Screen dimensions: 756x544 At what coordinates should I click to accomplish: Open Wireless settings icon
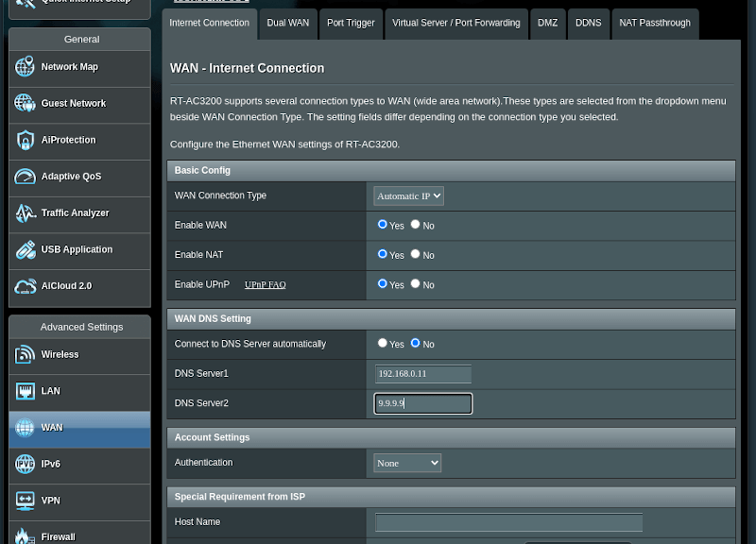tap(25, 354)
